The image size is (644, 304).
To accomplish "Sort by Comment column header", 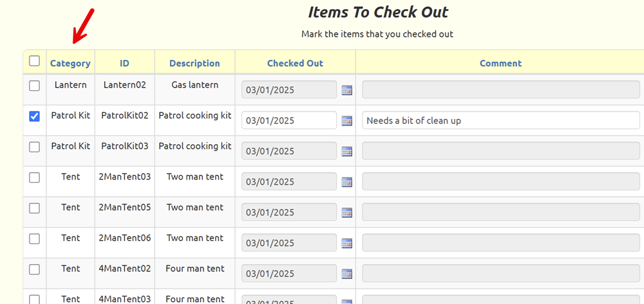I will 500,63.
